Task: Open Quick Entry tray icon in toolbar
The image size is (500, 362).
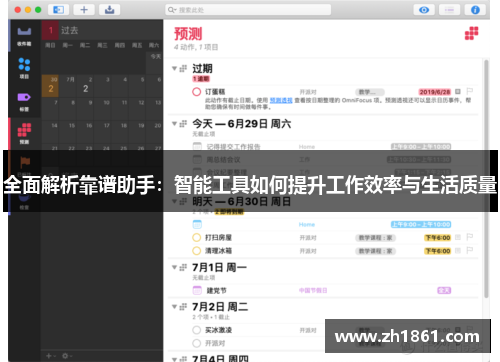Action: point(109,10)
